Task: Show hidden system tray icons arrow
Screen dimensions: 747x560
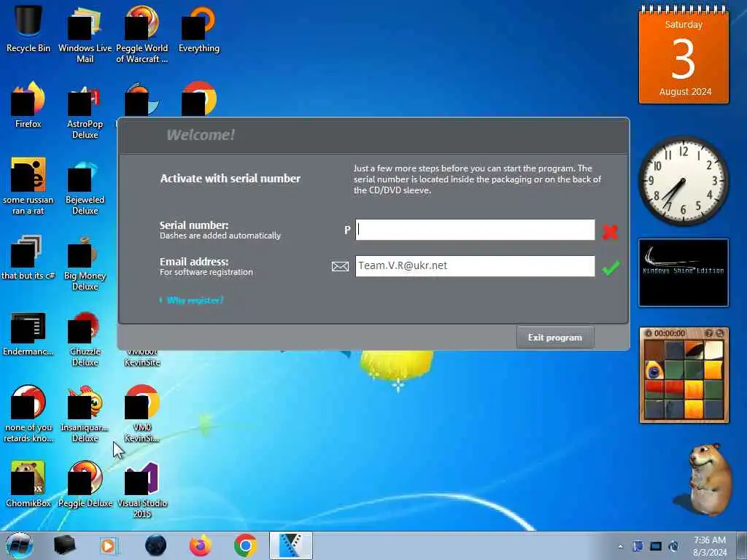Action: pyautogui.click(x=620, y=547)
